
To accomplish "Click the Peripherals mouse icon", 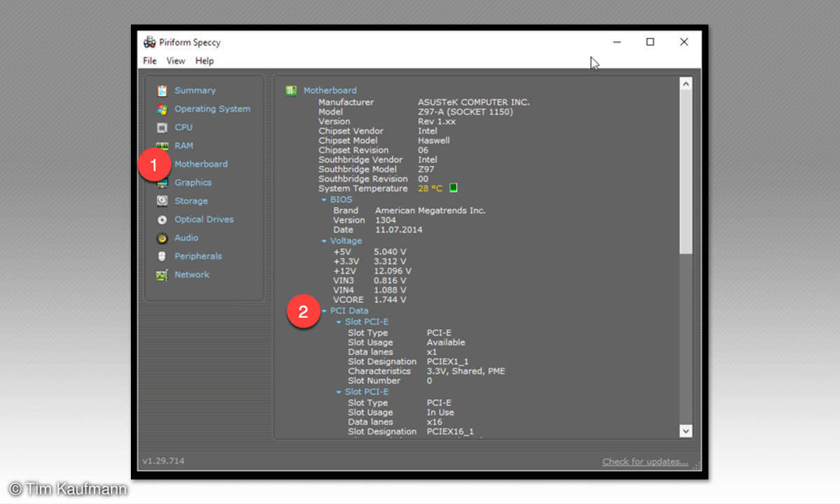I will (x=162, y=256).
